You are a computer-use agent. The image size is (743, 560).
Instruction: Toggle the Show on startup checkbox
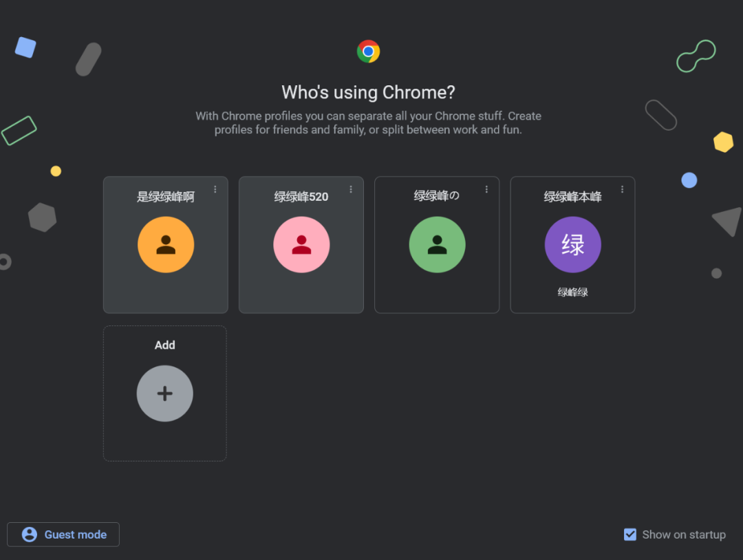(x=630, y=535)
